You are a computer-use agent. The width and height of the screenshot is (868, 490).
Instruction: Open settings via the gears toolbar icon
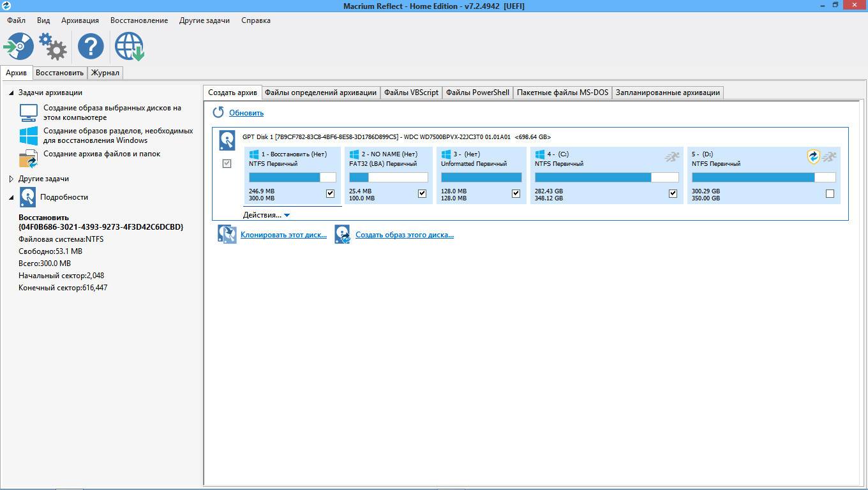click(x=53, y=46)
